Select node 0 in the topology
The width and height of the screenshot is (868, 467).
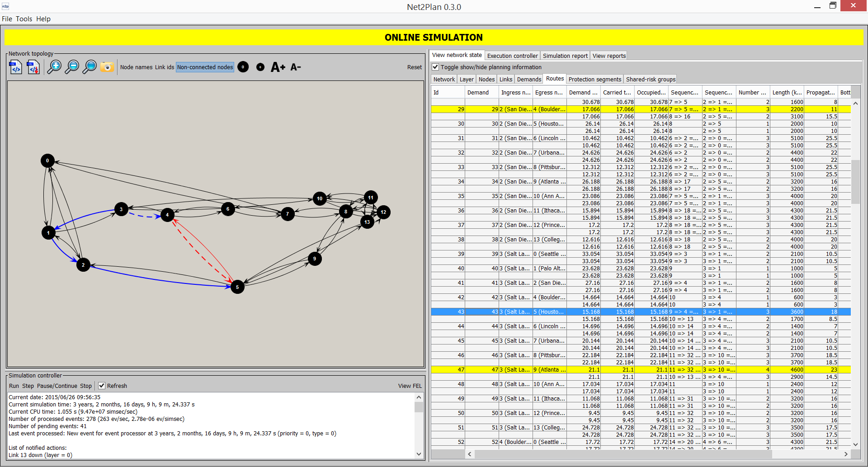tap(47, 160)
